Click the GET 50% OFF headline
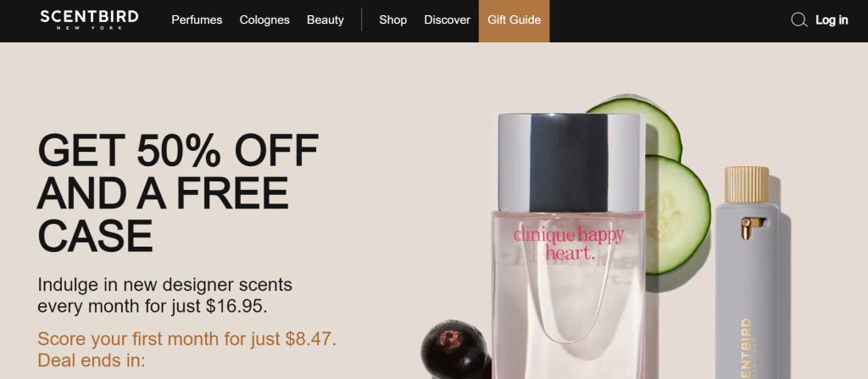The width and height of the screenshot is (868, 379). tap(178, 192)
